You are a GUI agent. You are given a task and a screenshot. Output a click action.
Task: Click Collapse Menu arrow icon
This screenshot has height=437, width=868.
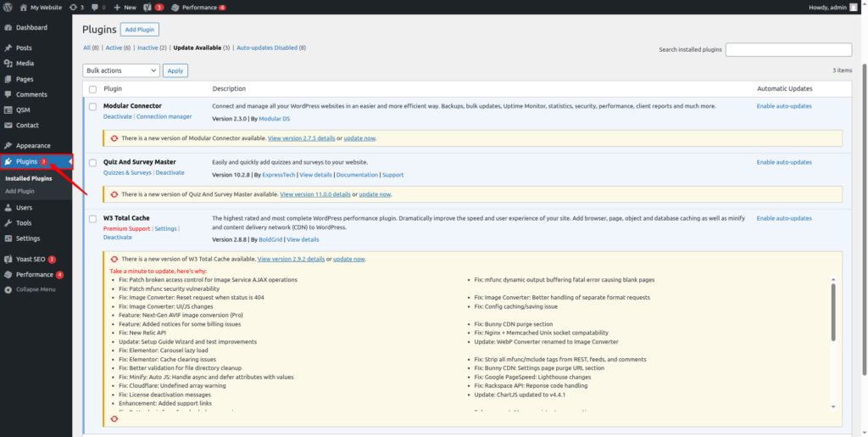[8, 289]
